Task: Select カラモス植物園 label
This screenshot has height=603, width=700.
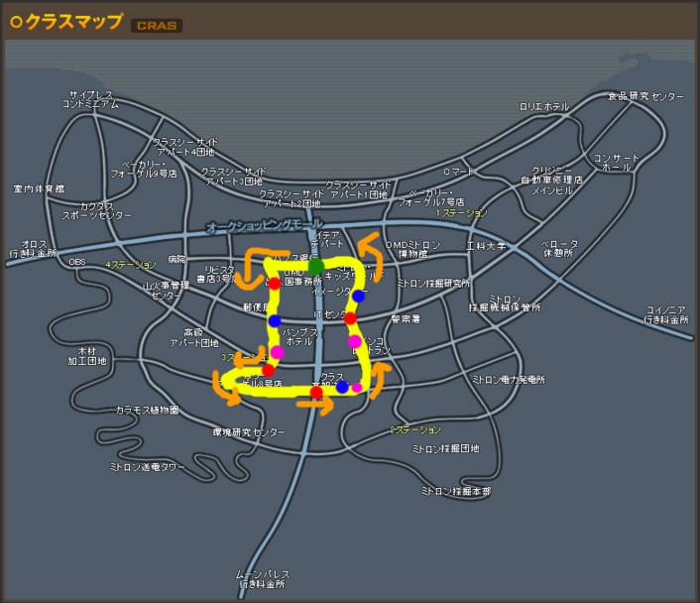Action: coord(148,410)
